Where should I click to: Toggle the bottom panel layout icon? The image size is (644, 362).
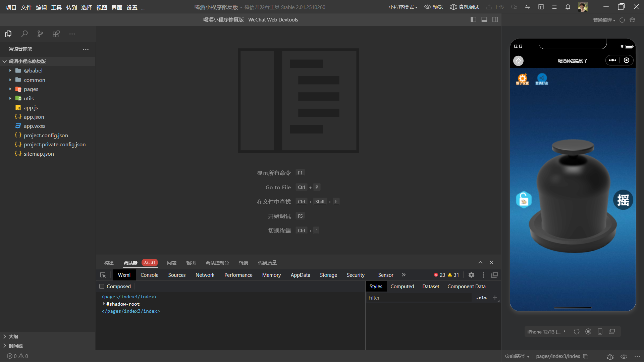(484, 20)
